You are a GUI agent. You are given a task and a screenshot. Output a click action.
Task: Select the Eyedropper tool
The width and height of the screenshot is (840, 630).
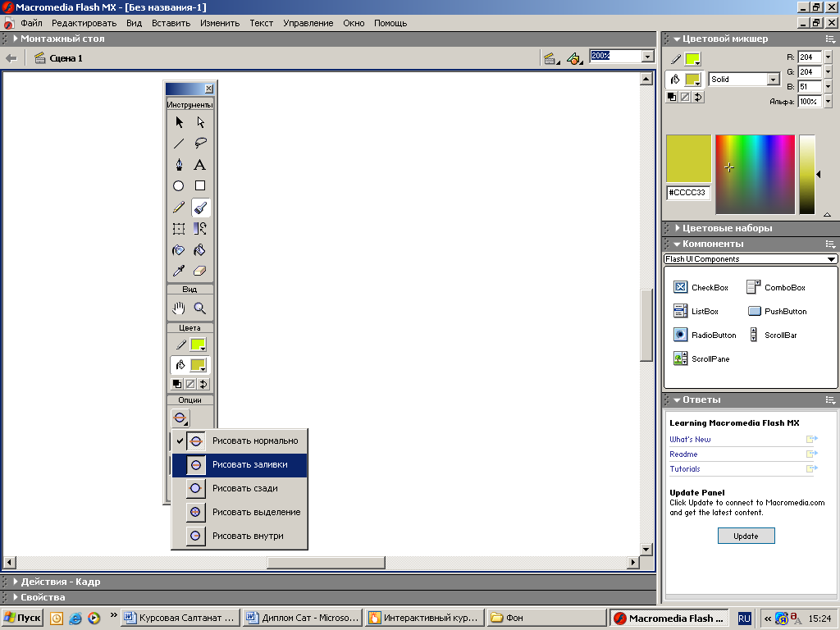pos(179,271)
